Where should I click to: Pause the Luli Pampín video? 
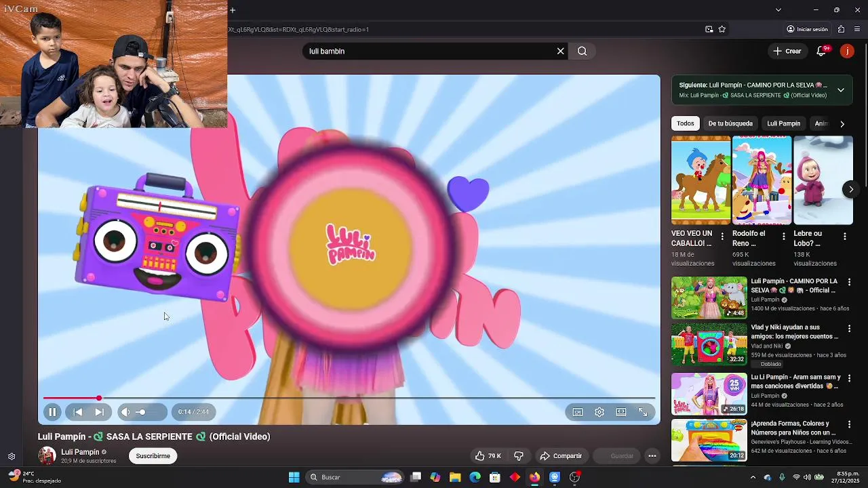pos(52,412)
